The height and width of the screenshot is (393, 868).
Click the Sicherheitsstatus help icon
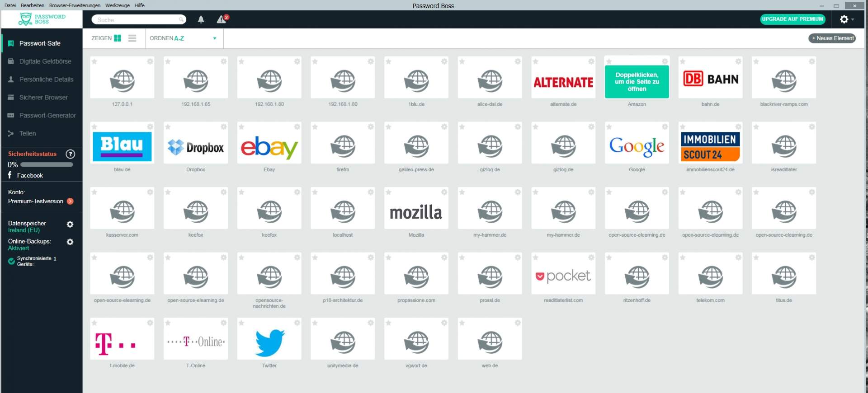click(x=70, y=154)
